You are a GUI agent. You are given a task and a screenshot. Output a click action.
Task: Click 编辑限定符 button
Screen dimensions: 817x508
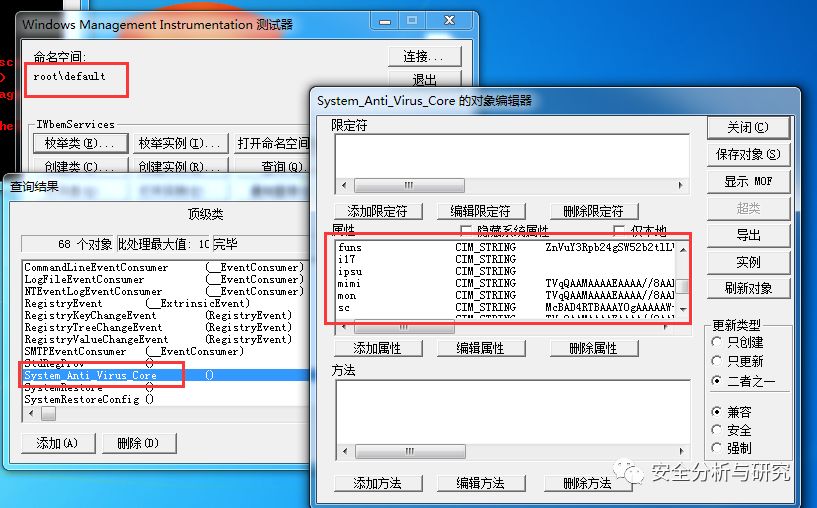point(480,211)
